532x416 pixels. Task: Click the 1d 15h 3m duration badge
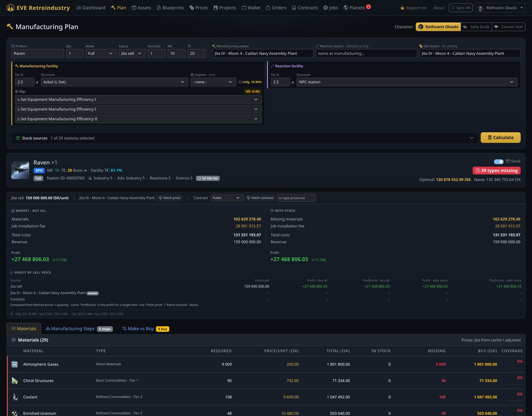pyautogui.click(x=208, y=178)
